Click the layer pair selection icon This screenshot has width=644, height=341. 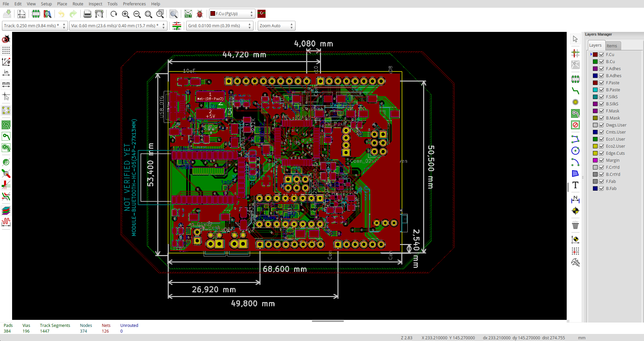tap(261, 14)
